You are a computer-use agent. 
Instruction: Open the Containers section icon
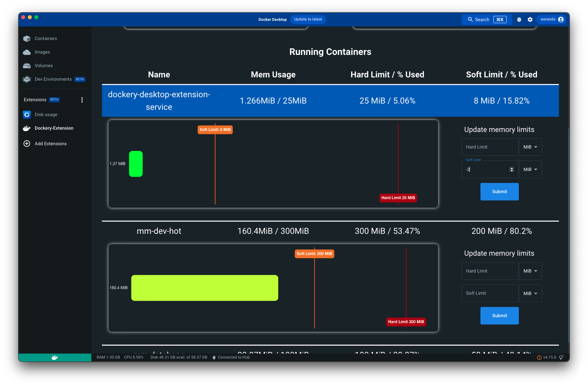[27, 39]
